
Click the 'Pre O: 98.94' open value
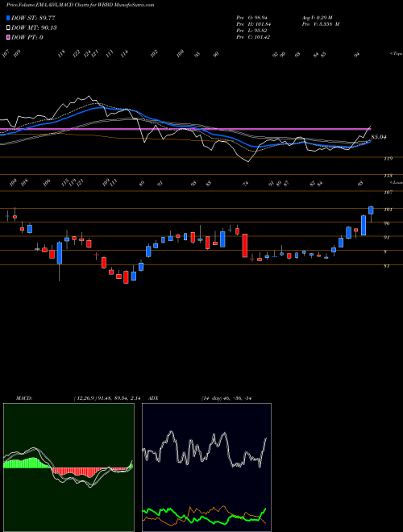click(x=253, y=17)
